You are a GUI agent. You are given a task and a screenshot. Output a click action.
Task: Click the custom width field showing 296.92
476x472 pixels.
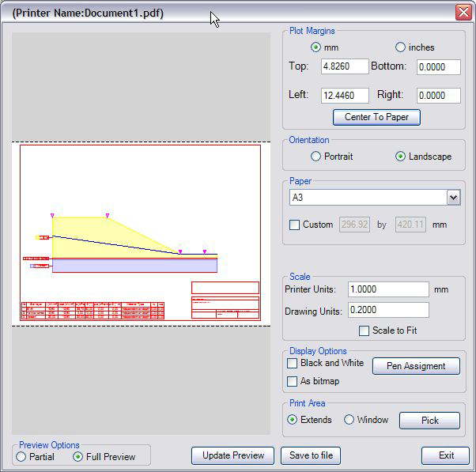tap(354, 225)
